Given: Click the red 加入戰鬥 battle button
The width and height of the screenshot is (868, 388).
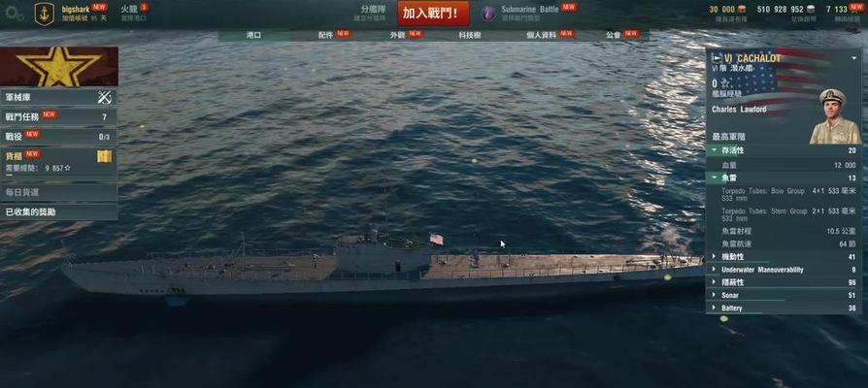Looking at the screenshot, I should coord(433,14).
